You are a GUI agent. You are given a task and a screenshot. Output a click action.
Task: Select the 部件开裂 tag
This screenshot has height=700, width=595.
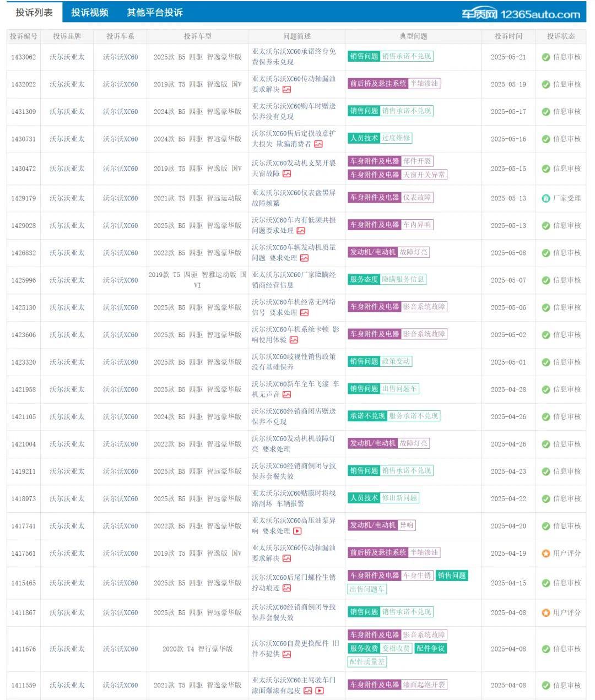point(417,161)
